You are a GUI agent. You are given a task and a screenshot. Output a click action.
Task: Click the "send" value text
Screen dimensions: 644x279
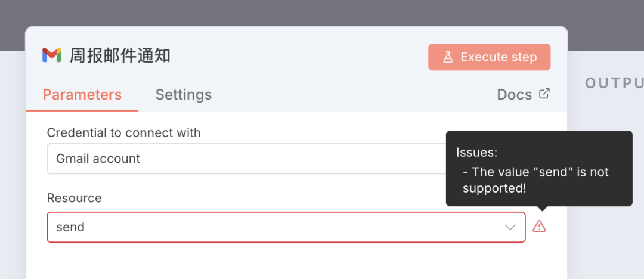[70, 227]
